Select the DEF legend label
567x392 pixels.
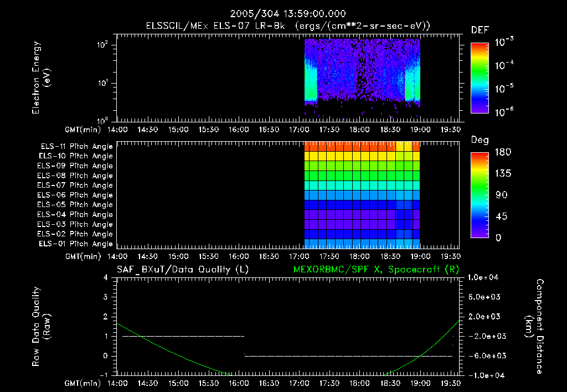pos(480,30)
